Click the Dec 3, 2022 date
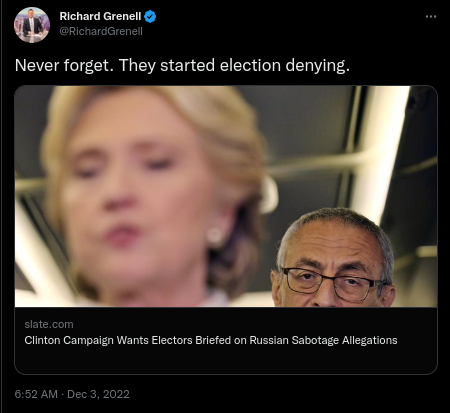 pos(98,394)
